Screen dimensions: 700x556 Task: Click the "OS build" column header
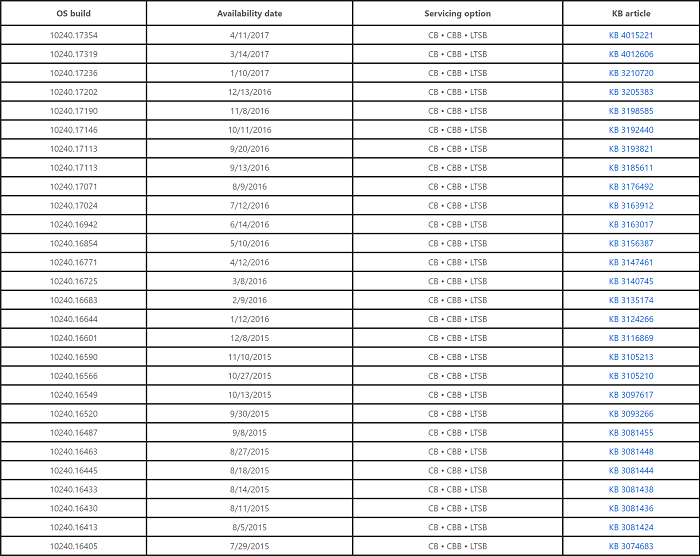pyautogui.click(x=74, y=13)
